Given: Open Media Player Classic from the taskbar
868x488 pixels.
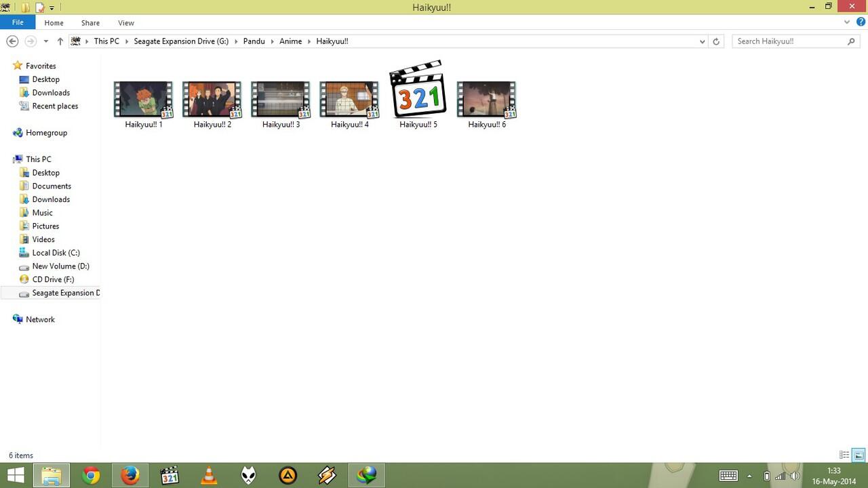Looking at the screenshot, I should (x=170, y=476).
